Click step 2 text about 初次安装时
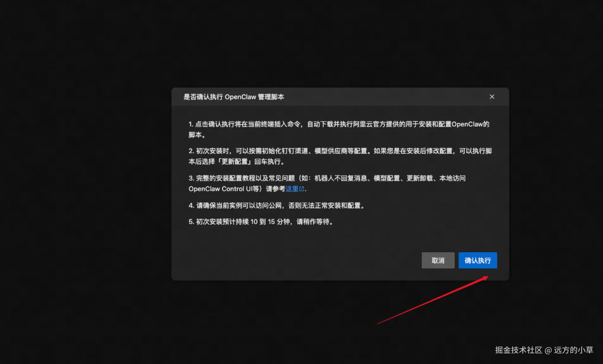The image size is (603, 364). tap(340, 156)
